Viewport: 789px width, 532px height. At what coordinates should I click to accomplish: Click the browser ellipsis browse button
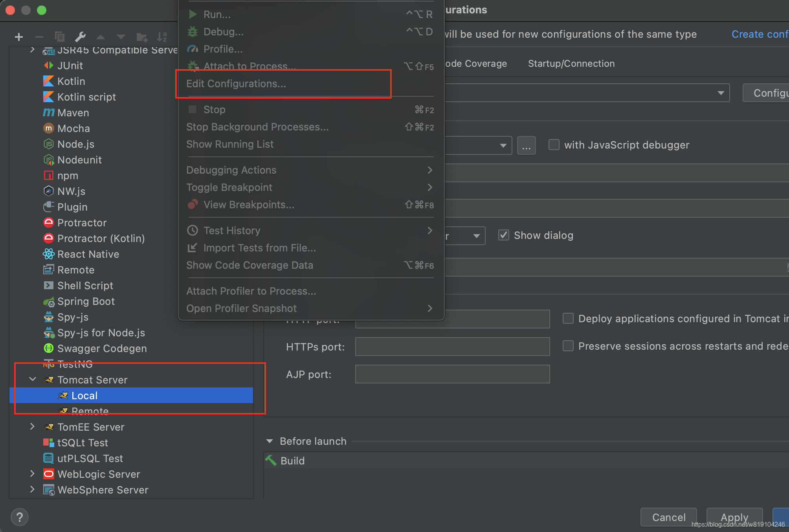tap(527, 146)
